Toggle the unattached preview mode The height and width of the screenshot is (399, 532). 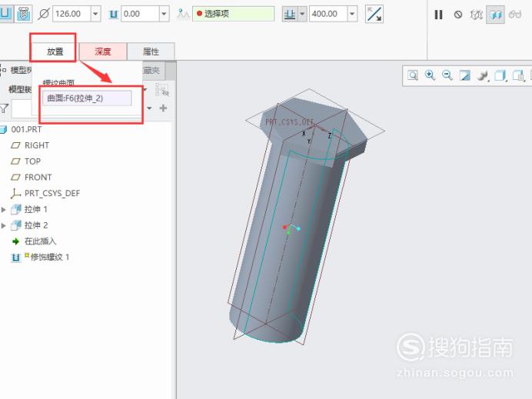pos(477,15)
